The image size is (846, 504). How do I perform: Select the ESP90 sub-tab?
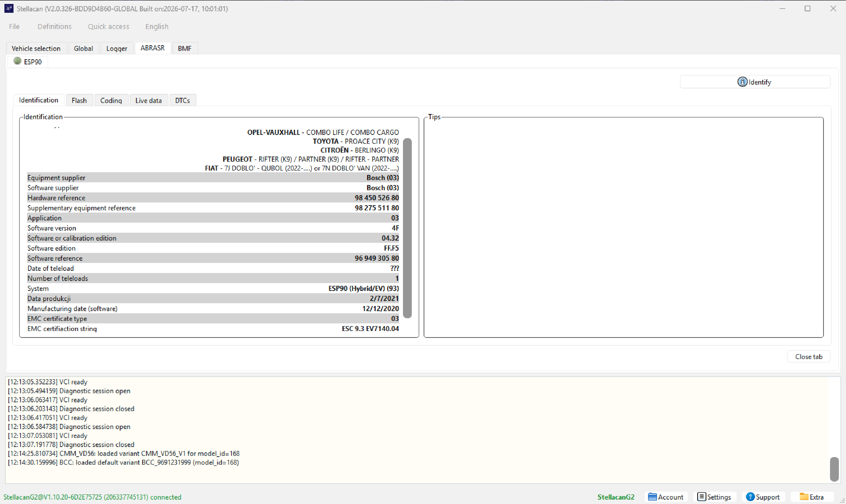[x=28, y=62]
